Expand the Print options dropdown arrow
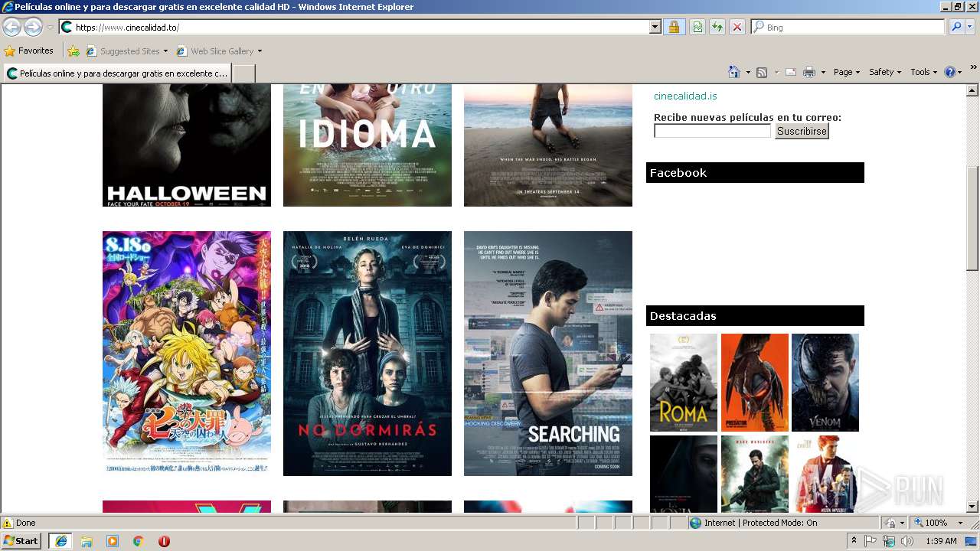Image resolution: width=980 pixels, height=551 pixels. [823, 72]
